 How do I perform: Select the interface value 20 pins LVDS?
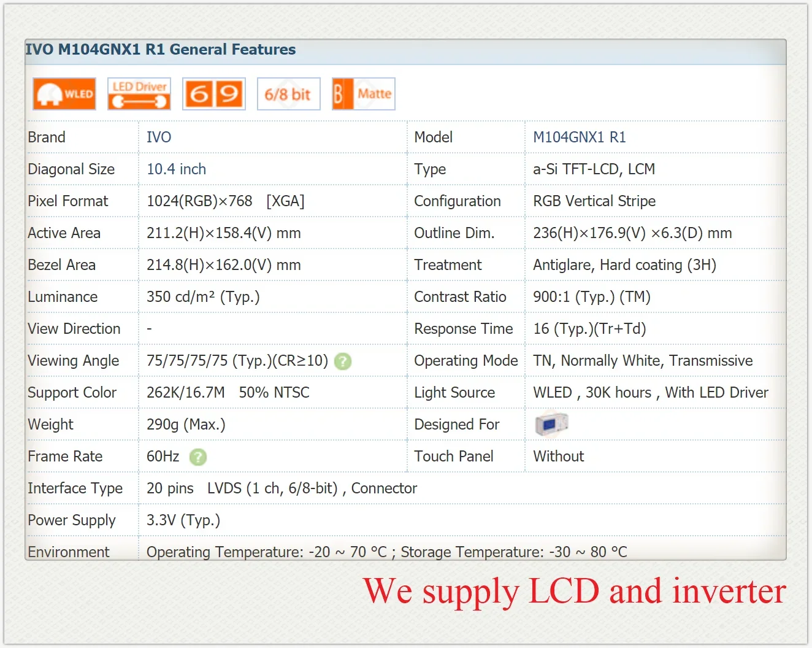[x=194, y=488]
